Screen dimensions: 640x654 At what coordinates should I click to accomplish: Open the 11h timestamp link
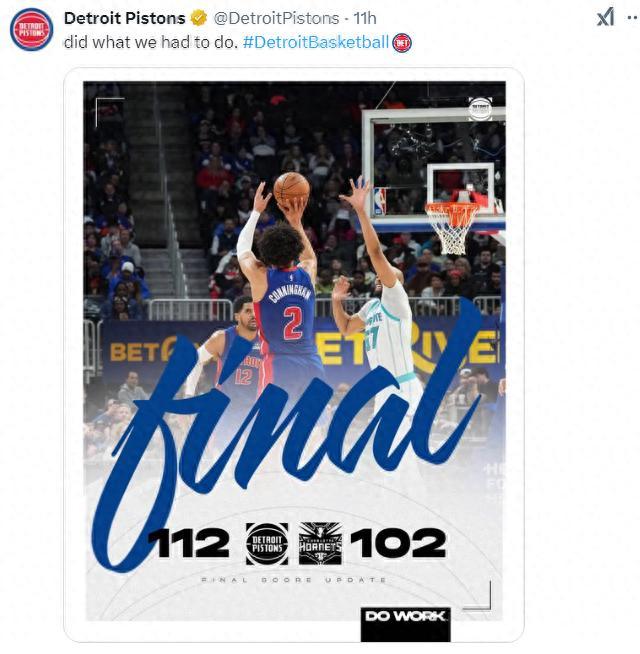tap(365, 18)
